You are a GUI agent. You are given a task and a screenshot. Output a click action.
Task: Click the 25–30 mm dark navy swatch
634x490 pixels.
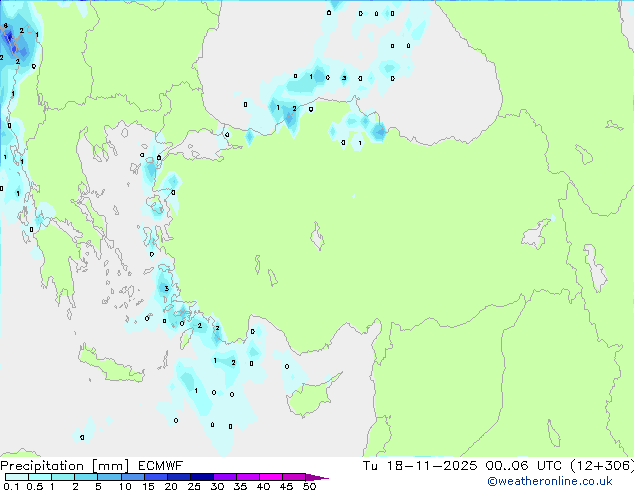coord(201,477)
